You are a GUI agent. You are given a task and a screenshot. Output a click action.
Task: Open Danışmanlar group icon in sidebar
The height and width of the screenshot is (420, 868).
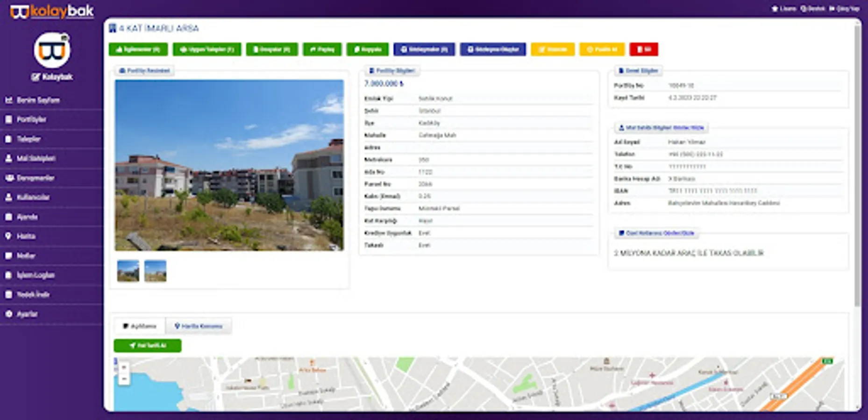(x=9, y=178)
